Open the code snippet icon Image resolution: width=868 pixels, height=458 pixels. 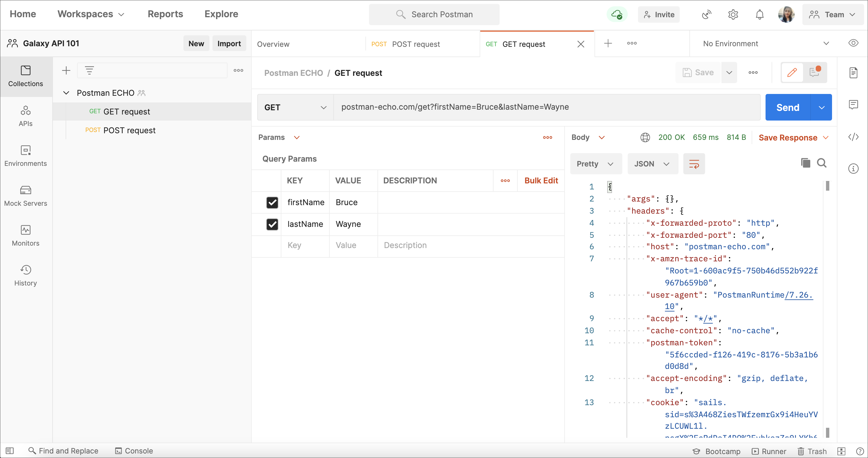pyautogui.click(x=853, y=137)
